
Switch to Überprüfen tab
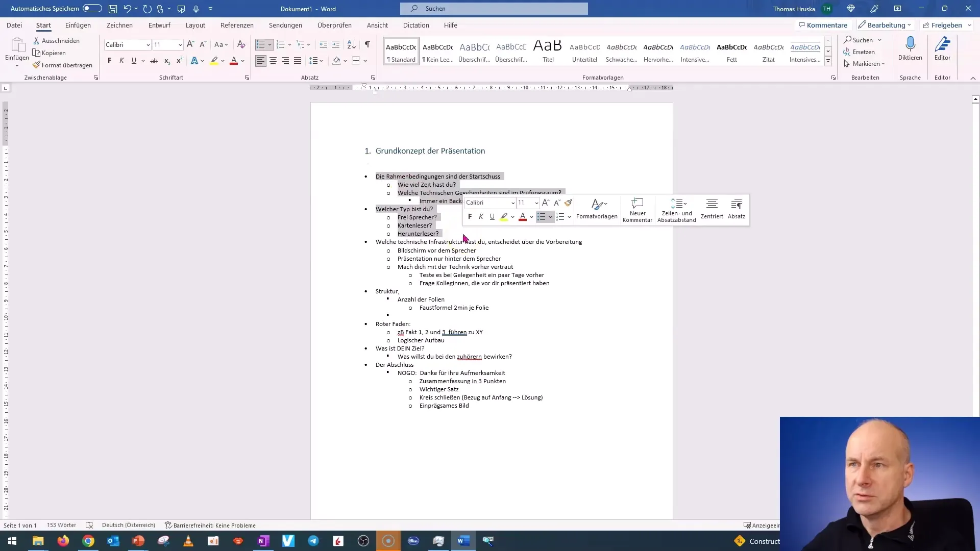click(x=334, y=25)
